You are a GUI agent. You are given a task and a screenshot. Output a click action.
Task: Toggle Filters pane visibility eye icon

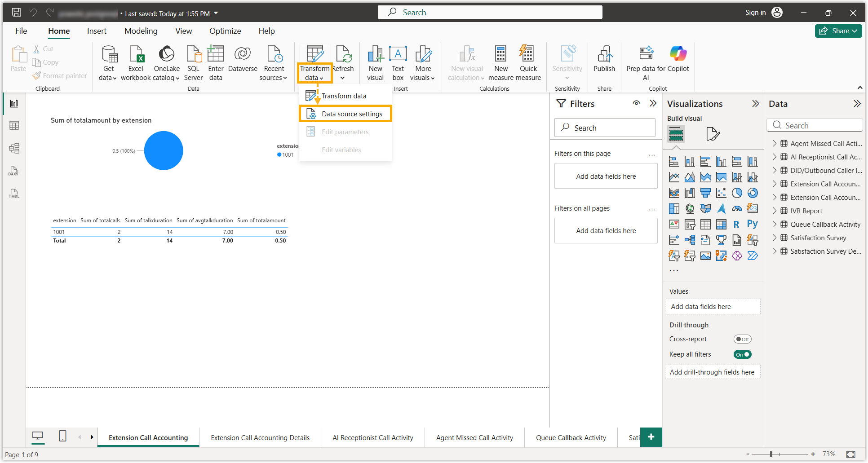point(636,103)
